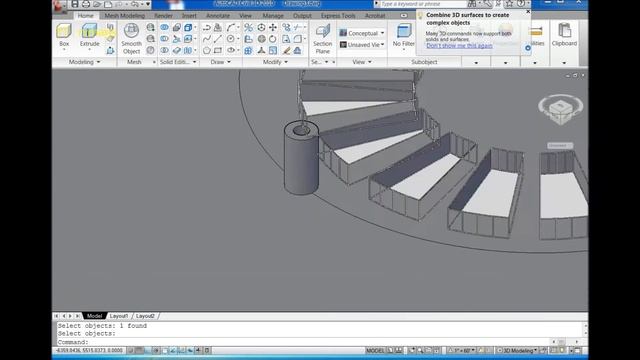The image size is (640, 360).
Task: Click the favorites star icon in title bar
Action: (509, 4)
